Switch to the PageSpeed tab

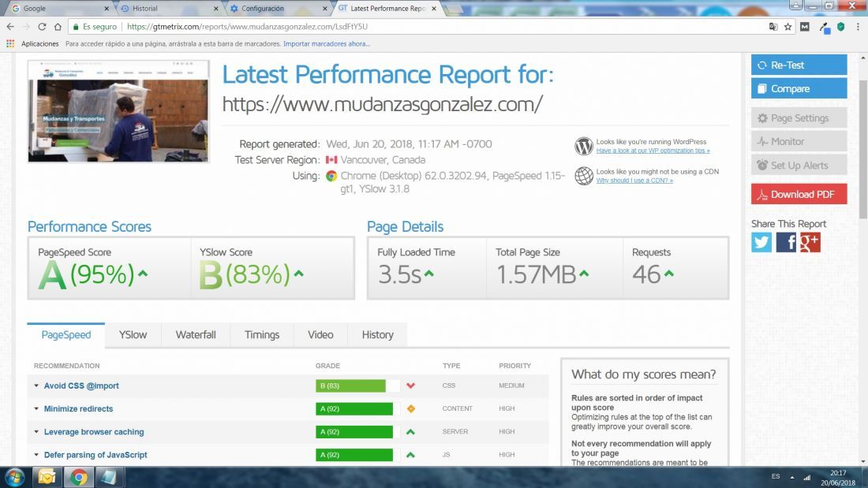65,335
